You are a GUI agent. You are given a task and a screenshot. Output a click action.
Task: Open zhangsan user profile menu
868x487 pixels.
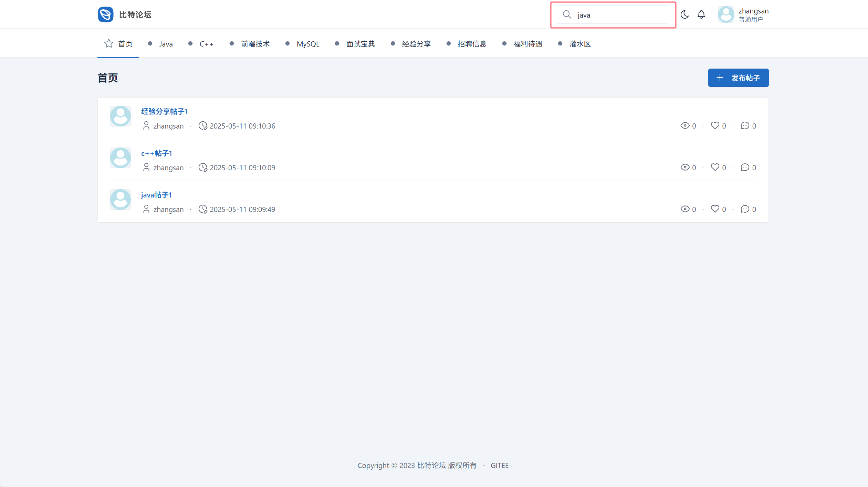click(744, 14)
